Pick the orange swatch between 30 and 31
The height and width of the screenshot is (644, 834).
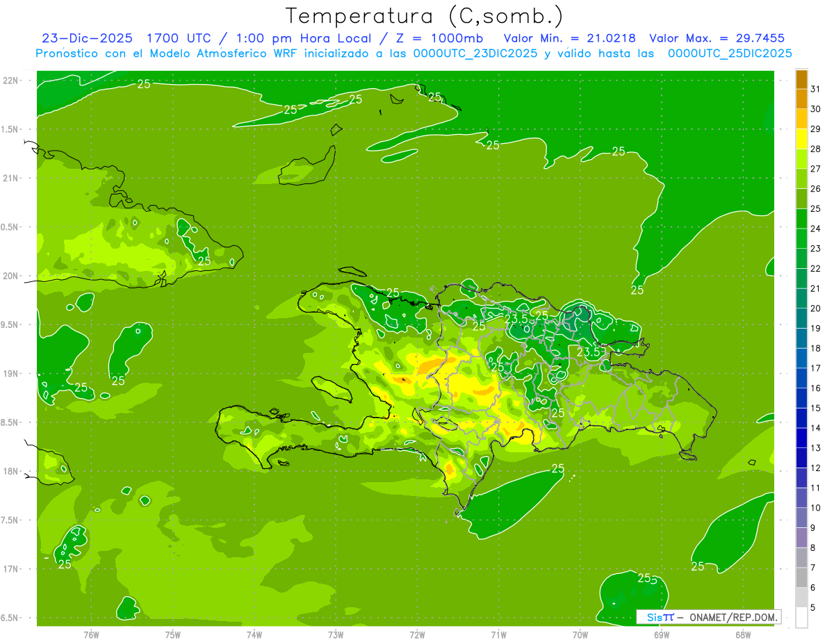point(802,99)
